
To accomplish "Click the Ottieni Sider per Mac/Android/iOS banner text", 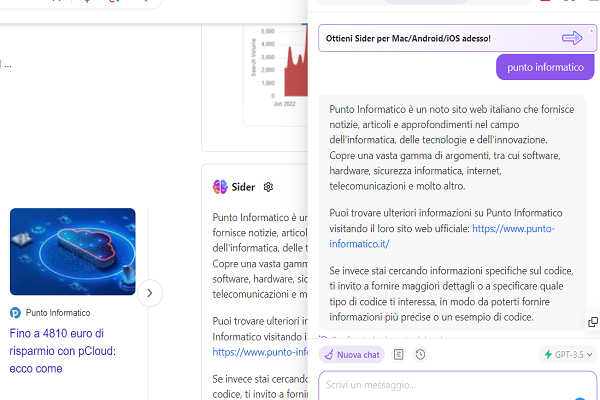I will pos(408,38).
